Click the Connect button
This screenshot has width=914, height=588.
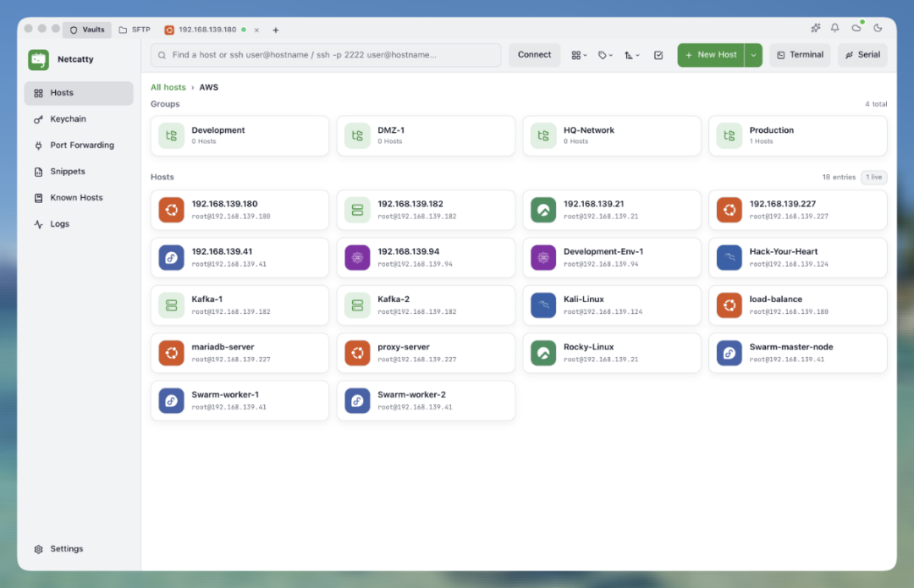tap(534, 55)
